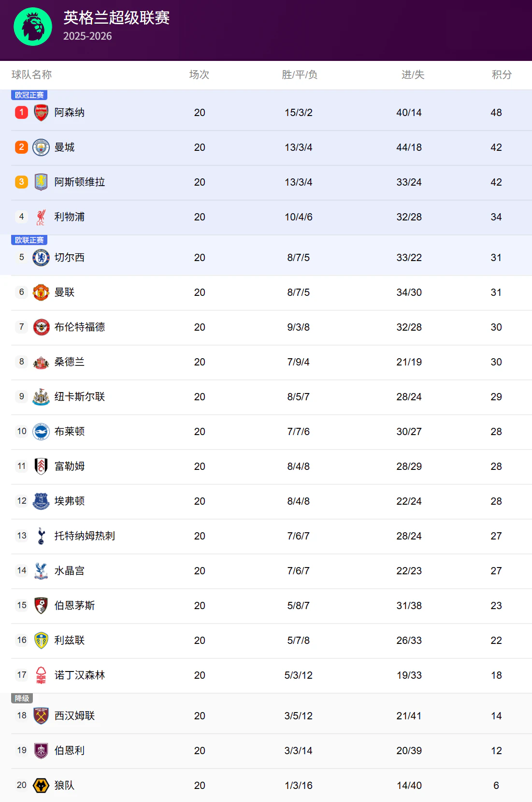Open the 阿斯顿维拉 team name link
This screenshot has width=532, height=802.
pos(80,182)
